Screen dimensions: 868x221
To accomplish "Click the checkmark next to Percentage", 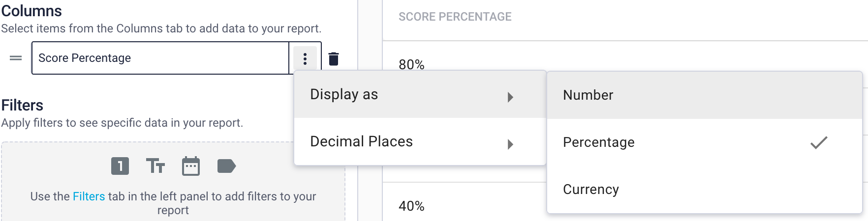I will 819,142.
